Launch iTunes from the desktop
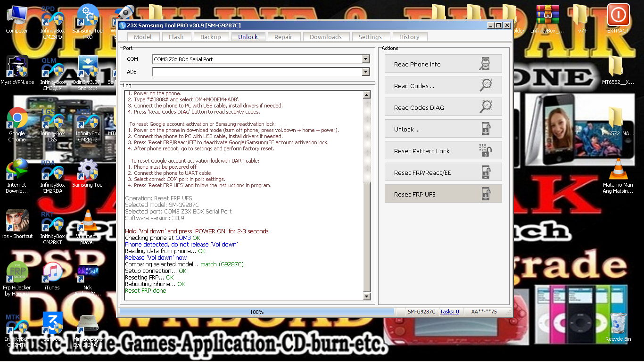The image size is (644, 362). pyautogui.click(x=52, y=276)
